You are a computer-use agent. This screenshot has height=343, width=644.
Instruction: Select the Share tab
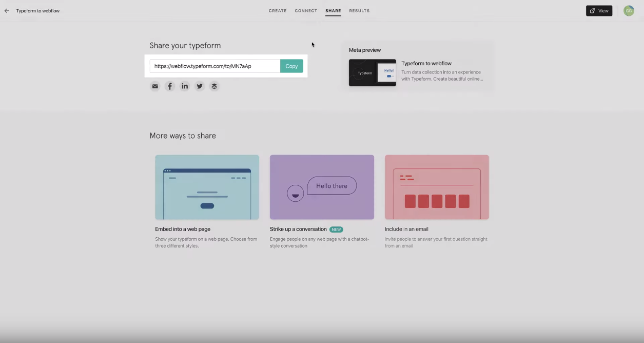[333, 11]
